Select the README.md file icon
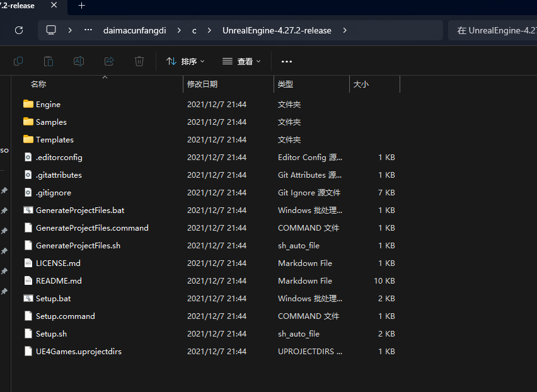537x392 pixels. 28,280
